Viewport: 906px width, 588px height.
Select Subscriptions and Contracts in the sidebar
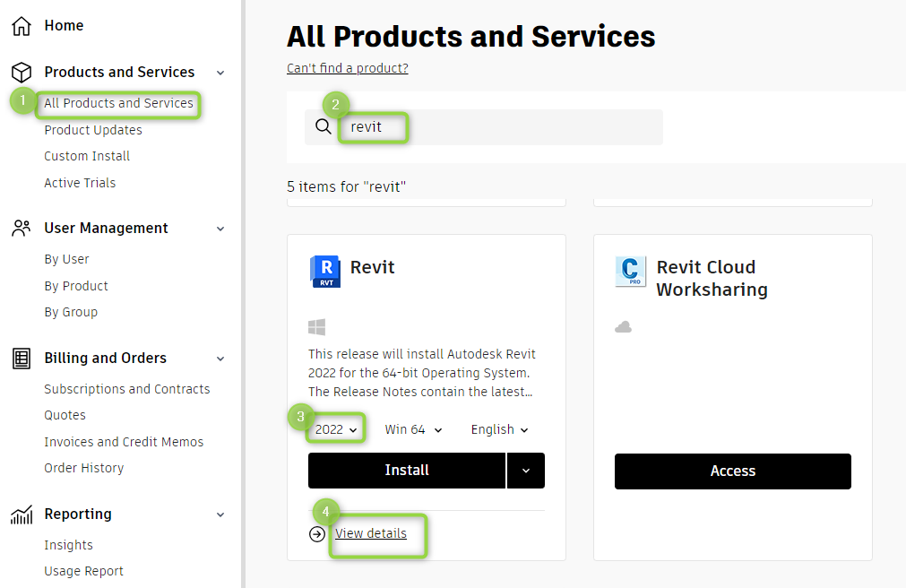(x=127, y=388)
